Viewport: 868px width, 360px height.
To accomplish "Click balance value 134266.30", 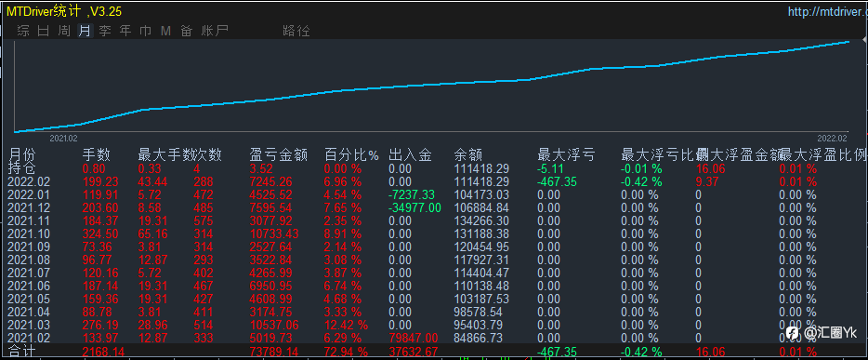I will pos(481,220).
